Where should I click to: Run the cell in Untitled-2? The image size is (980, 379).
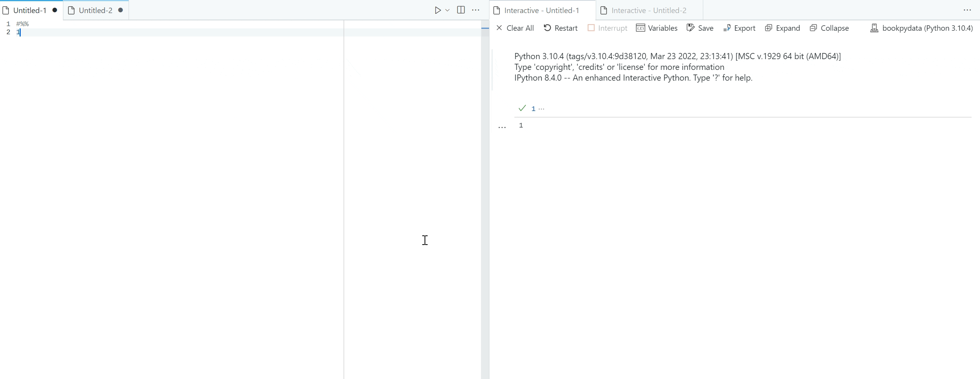(438, 10)
